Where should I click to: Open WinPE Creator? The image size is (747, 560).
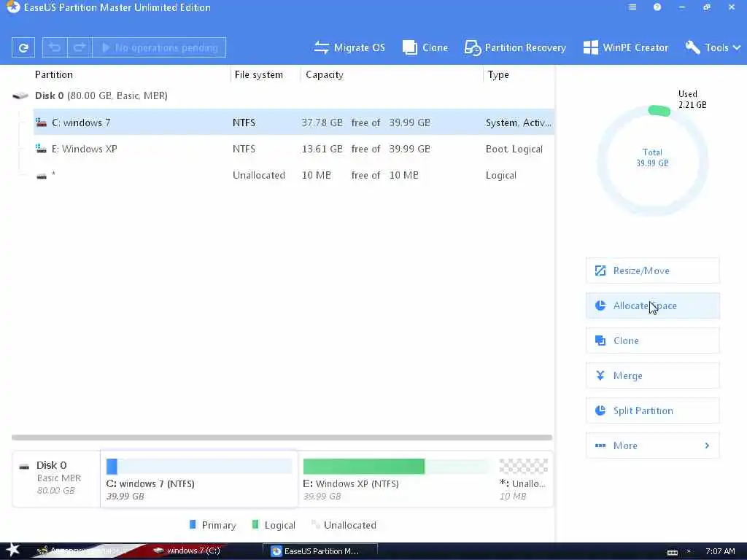point(625,47)
